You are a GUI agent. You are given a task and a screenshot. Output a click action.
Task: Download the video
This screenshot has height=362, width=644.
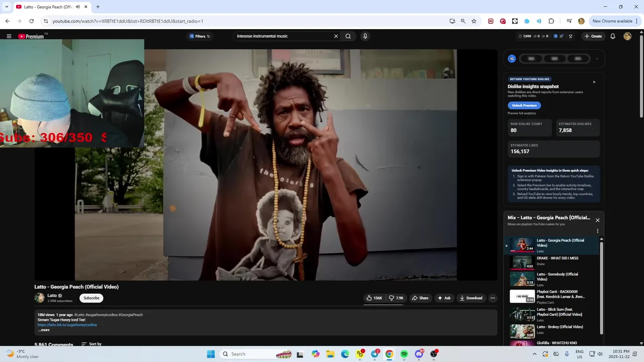(x=471, y=298)
